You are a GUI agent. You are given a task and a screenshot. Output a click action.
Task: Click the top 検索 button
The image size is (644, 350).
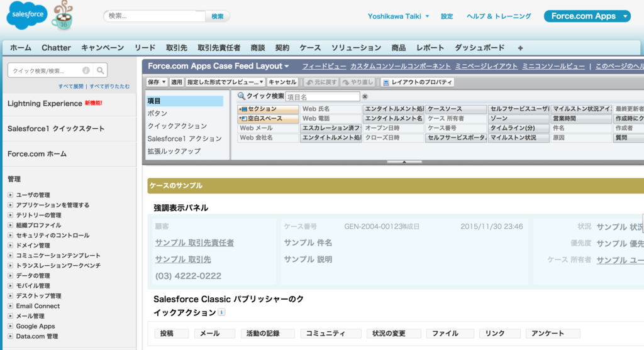tap(217, 16)
